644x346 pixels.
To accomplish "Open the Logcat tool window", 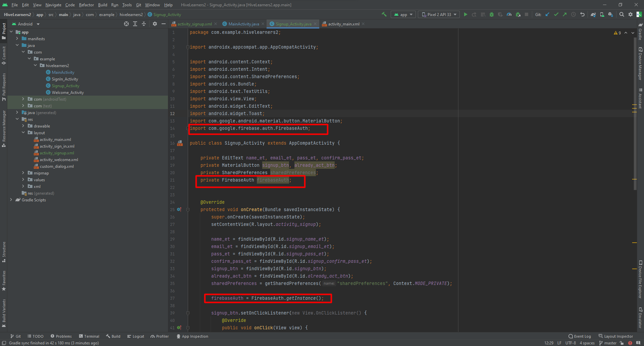I will pyautogui.click(x=135, y=336).
